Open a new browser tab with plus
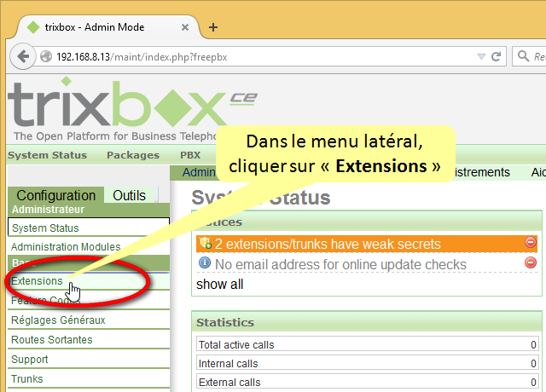Image resolution: width=546 pixels, height=392 pixels. pyautogui.click(x=213, y=27)
